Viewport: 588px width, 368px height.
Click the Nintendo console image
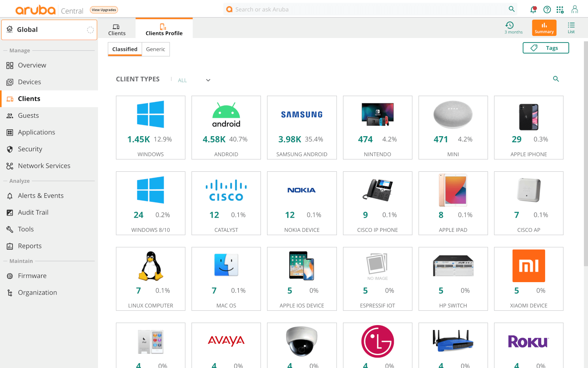pyautogui.click(x=377, y=114)
